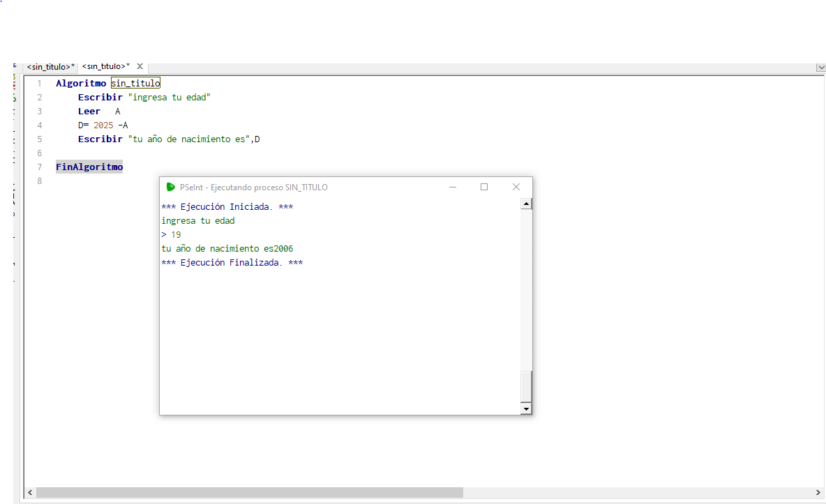Screen dimensions: 826x504
Task: Click the string "ingresa tu edad" in code
Action: pos(169,98)
